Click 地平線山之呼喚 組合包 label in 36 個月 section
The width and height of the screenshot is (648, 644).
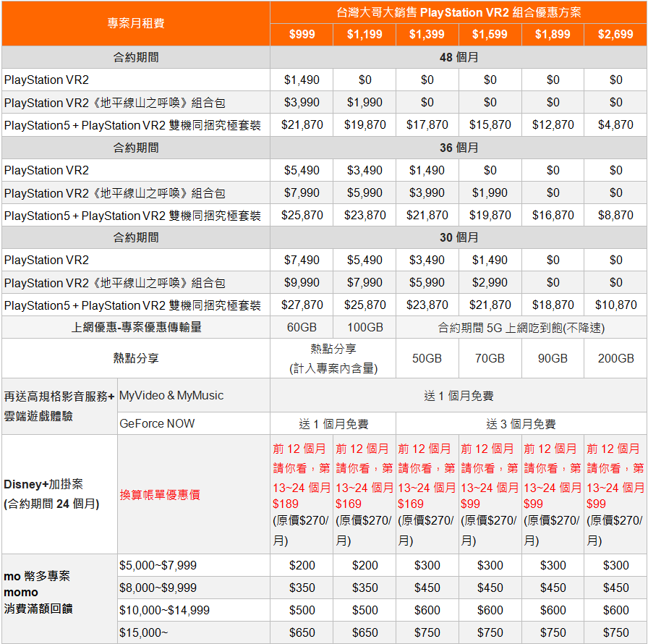tap(136, 192)
